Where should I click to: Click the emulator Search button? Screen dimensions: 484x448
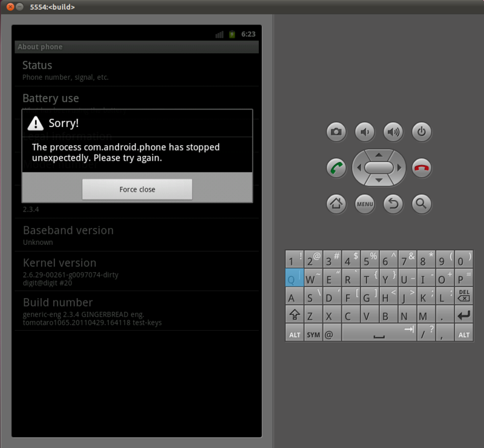click(421, 204)
